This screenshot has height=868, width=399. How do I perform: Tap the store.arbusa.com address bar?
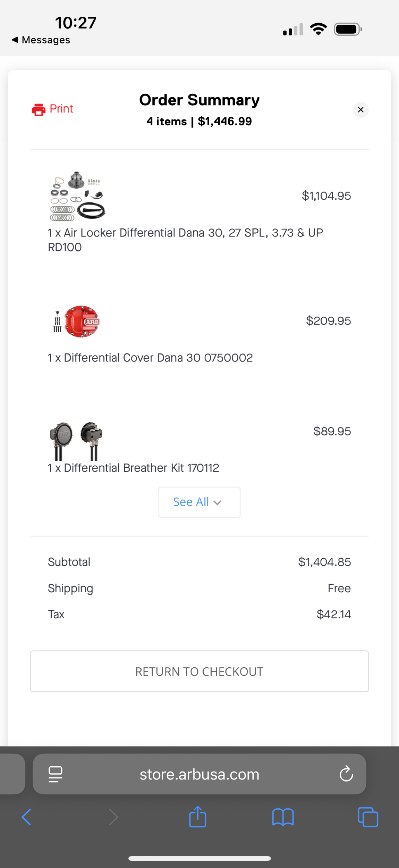[199, 774]
